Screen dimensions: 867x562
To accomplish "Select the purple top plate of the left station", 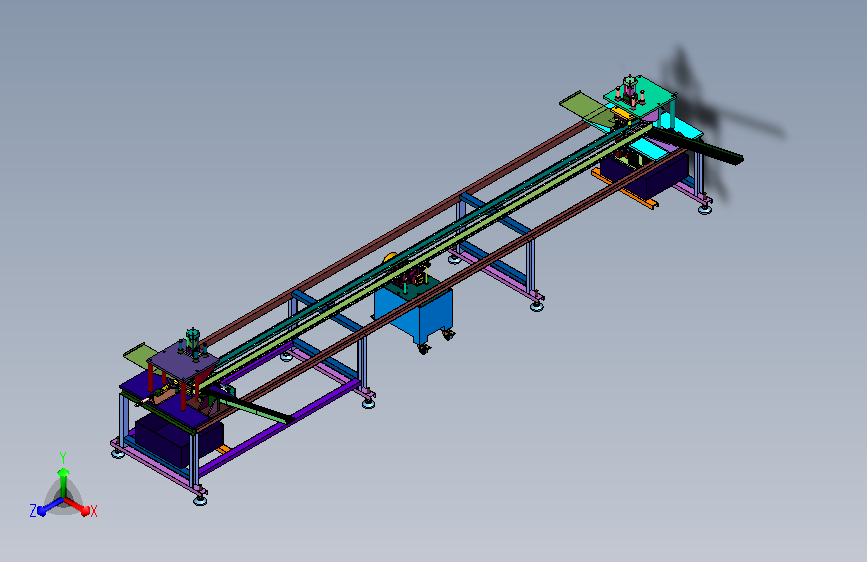I will 182,362.
